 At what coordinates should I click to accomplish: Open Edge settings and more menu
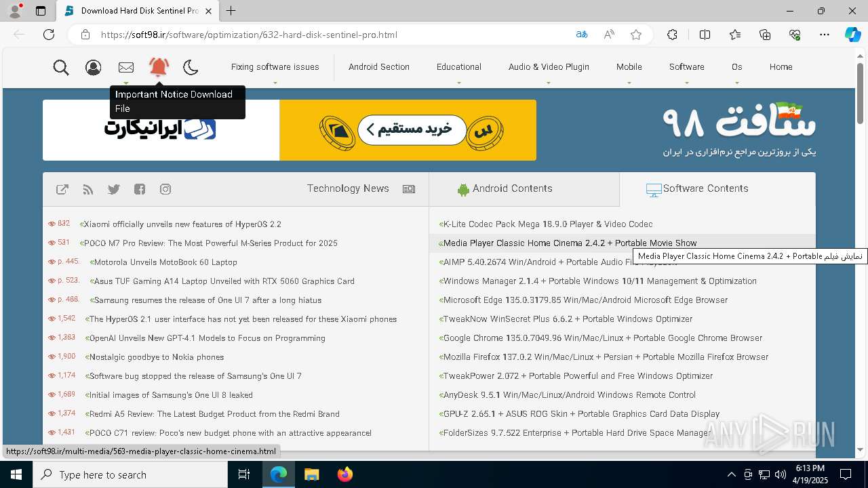tap(825, 35)
